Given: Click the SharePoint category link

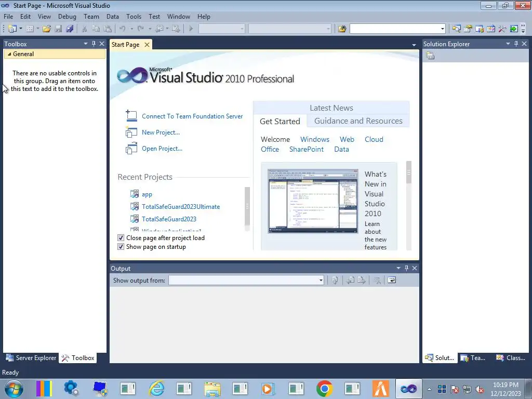Looking at the screenshot, I should pos(307,149).
